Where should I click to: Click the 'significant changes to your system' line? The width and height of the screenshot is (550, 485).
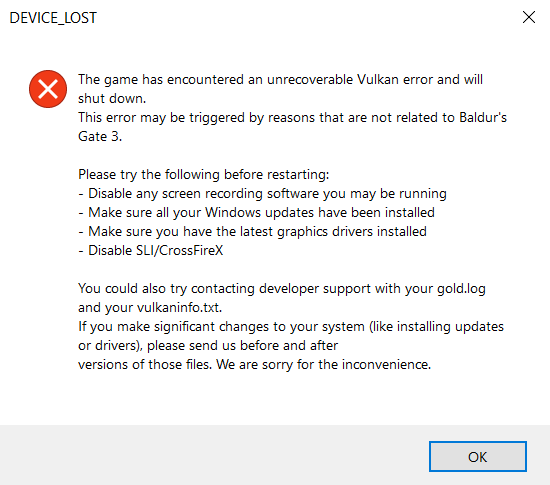[x=291, y=326]
